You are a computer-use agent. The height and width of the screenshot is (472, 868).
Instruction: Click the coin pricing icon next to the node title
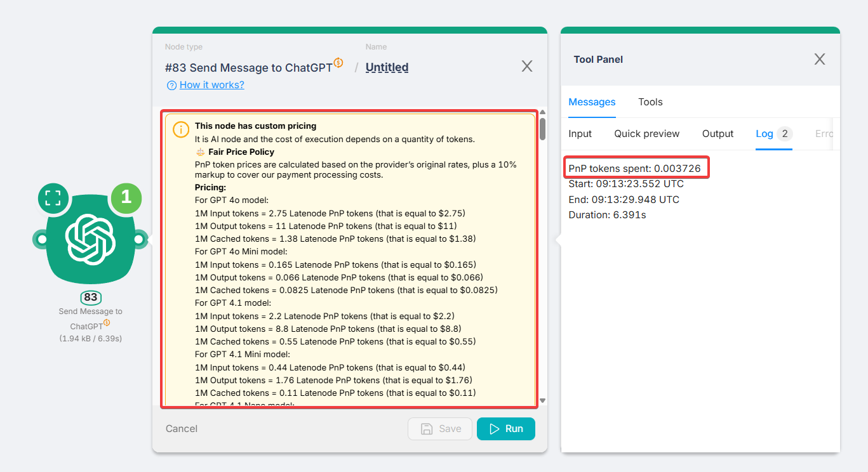click(x=338, y=62)
